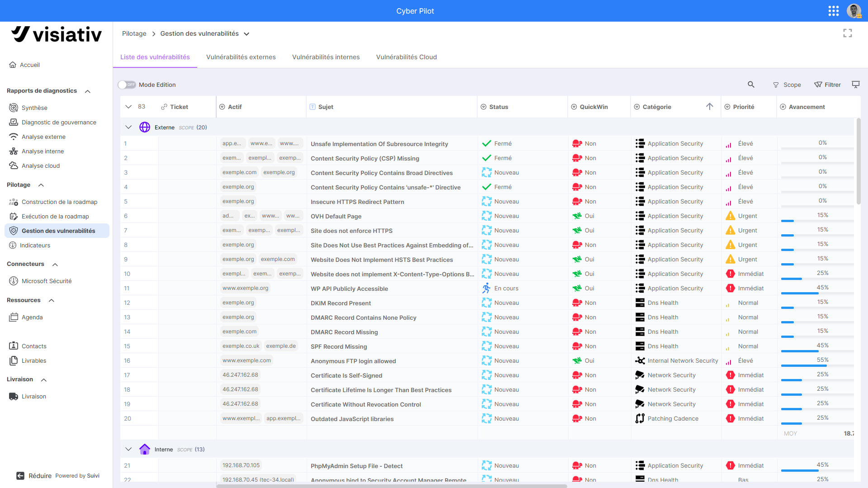This screenshot has width=868, height=488.
Task: Collapse the Externe scope group
Action: (x=128, y=128)
